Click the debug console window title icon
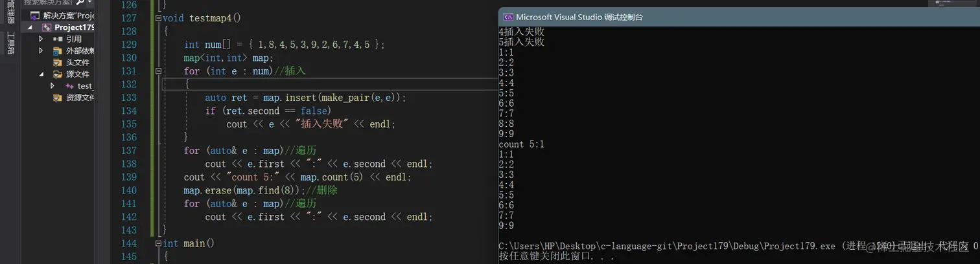Screen dimensions: 980x264 pyautogui.click(x=509, y=17)
